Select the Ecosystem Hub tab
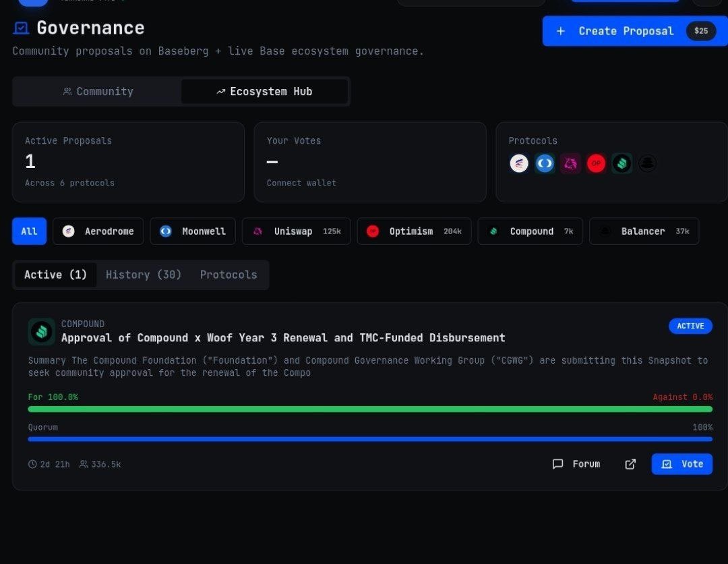The width and height of the screenshot is (728, 564). (x=264, y=92)
